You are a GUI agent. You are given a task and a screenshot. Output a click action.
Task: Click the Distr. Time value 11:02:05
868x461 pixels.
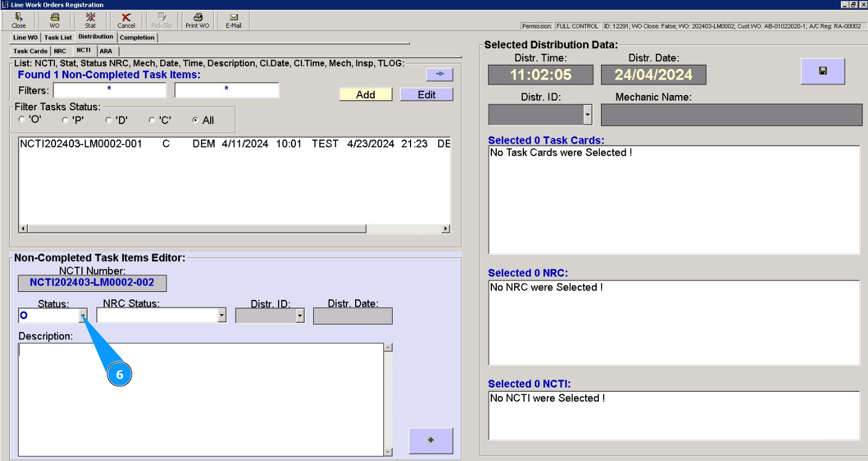[x=541, y=75]
